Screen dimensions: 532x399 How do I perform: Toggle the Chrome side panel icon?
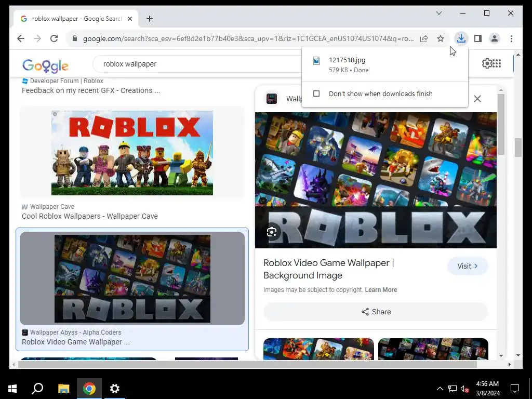[x=478, y=38]
